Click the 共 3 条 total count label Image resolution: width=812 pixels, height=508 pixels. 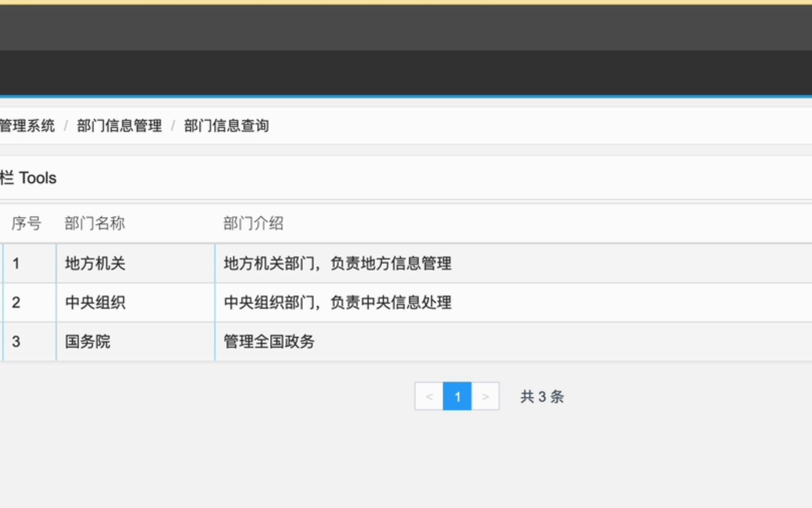541,396
